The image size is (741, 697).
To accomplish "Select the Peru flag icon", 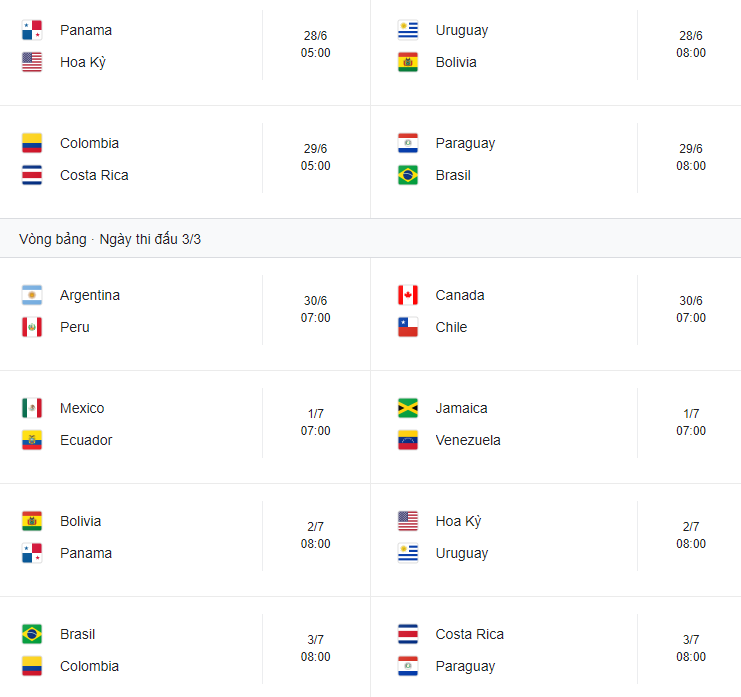I will [x=32, y=327].
